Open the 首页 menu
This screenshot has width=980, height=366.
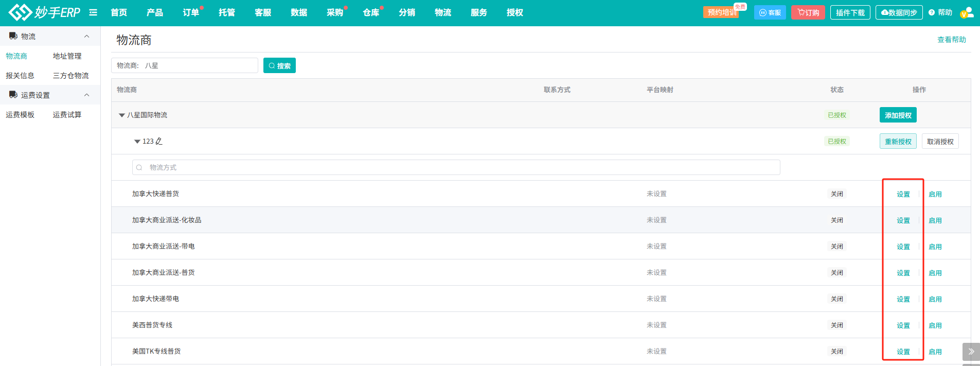pos(119,12)
